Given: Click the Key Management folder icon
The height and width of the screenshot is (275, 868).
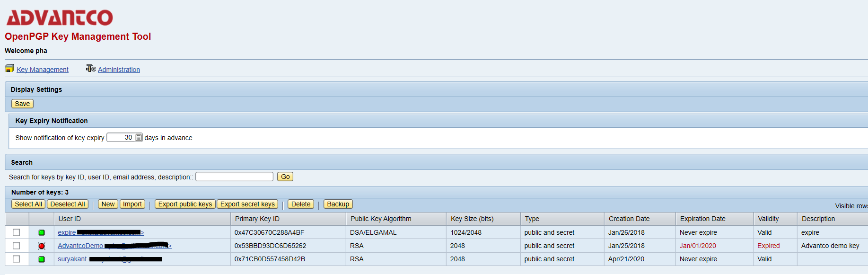Looking at the screenshot, I should tap(9, 69).
